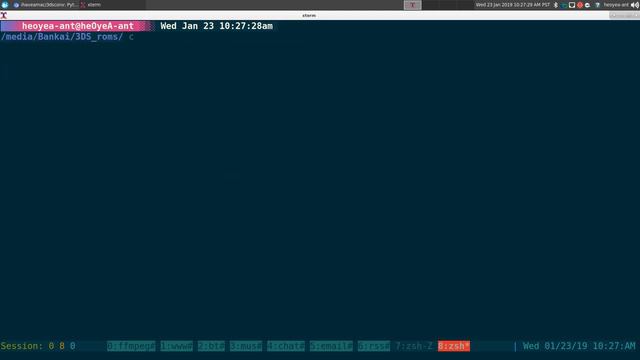Screen dimensions: 640x360
Task: Click the volume speaker icon
Action: point(635,5)
